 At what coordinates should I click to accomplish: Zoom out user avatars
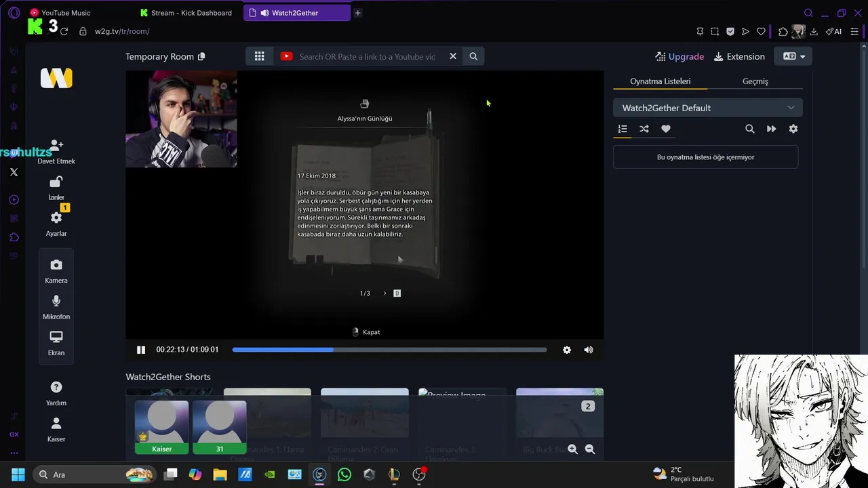click(x=590, y=449)
